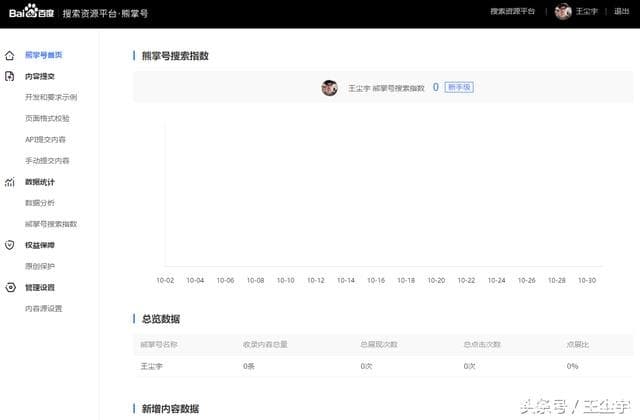Select 权益保障 sidebar section
Screen dimensions: 640x420
point(40,245)
